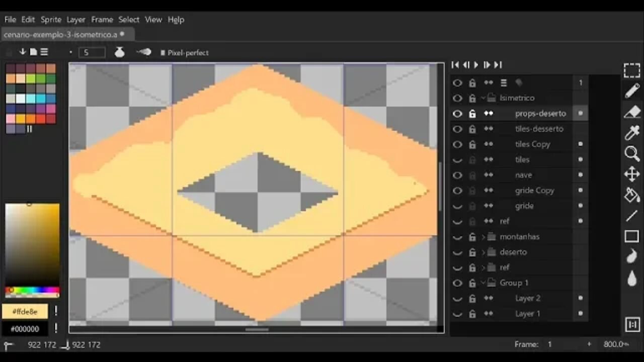Select the Paint Bucket tool

pyautogui.click(x=632, y=195)
